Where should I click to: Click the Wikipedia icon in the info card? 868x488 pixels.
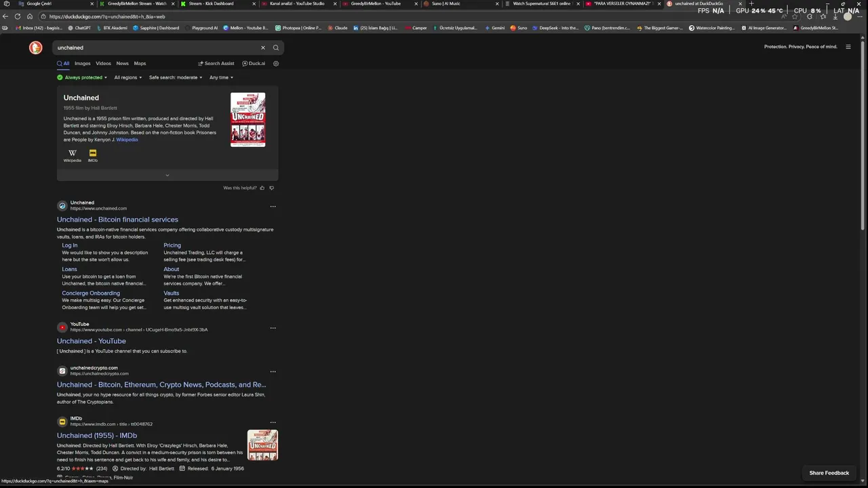pyautogui.click(x=73, y=155)
